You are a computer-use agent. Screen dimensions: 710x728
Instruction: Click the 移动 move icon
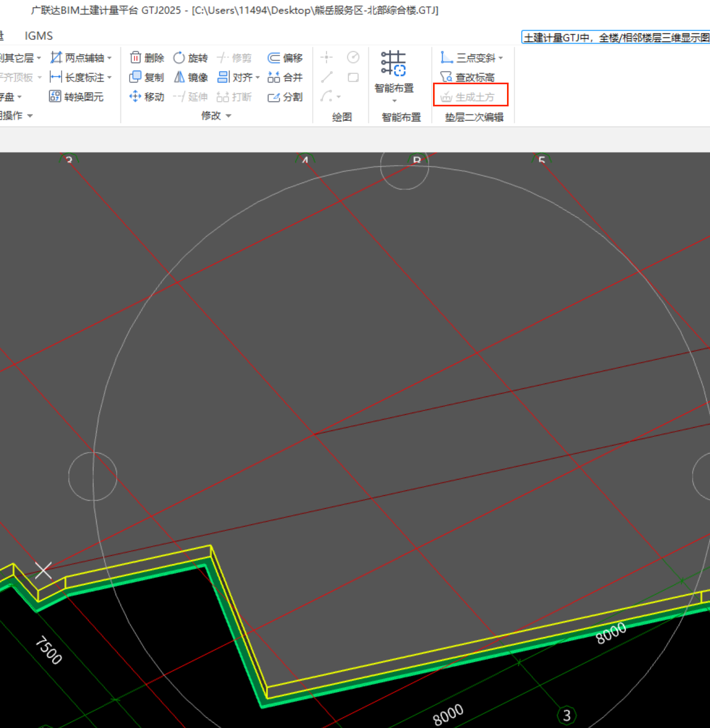point(135,97)
